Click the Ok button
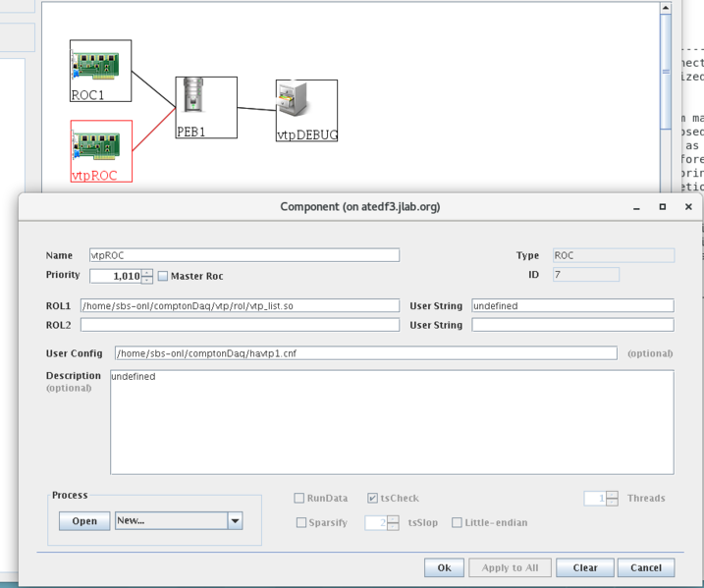The image size is (704, 588). 445,567
